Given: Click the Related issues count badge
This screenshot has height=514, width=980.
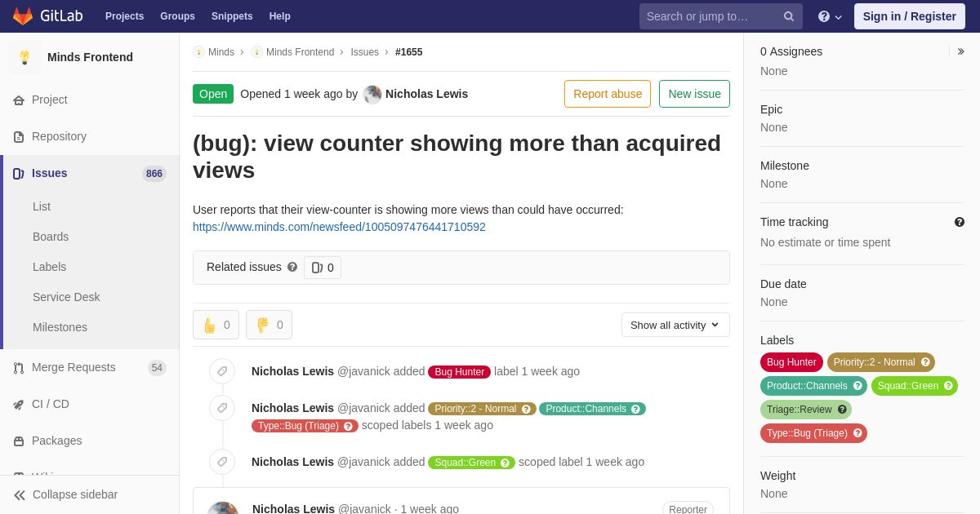Looking at the screenshot, I should [323, 268].
